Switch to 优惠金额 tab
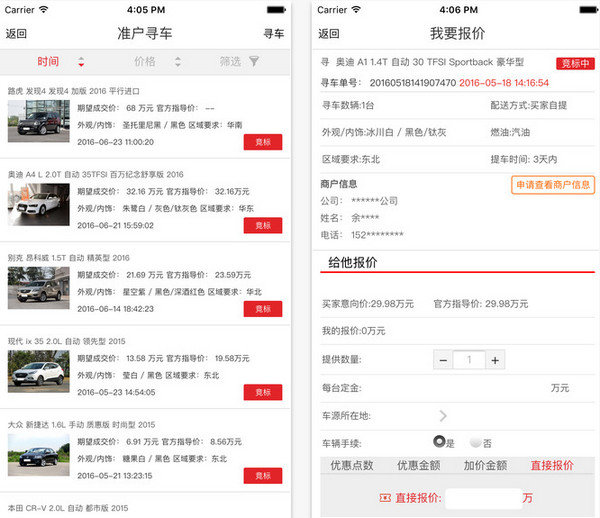The width and height of the screenshot is (600, 518). tap(419, 465)
